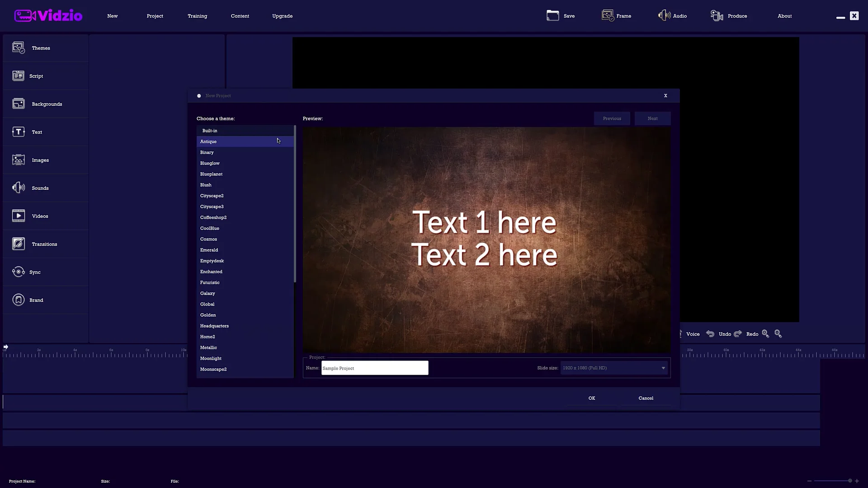Open the Transitions sidebar icon
The height and width of the screenshot is (488, 868).
point(19,244)
